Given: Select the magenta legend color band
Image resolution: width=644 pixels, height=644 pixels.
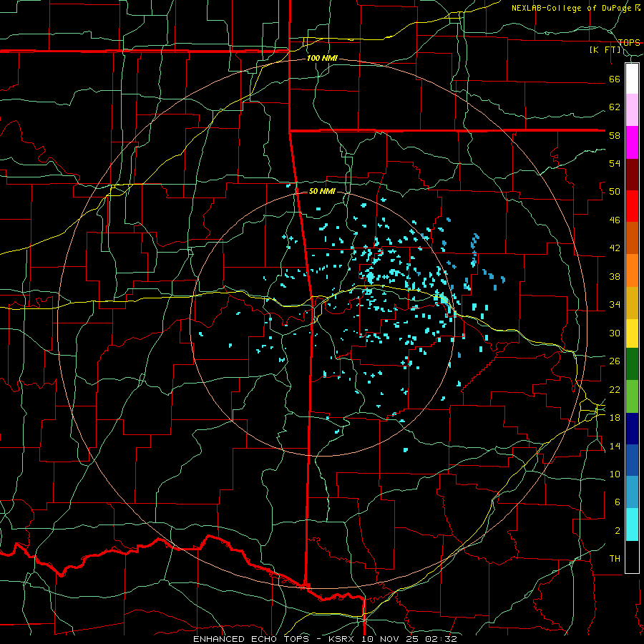Looking at the screenshot, I should pyautogui.click(x=632, y=142).
